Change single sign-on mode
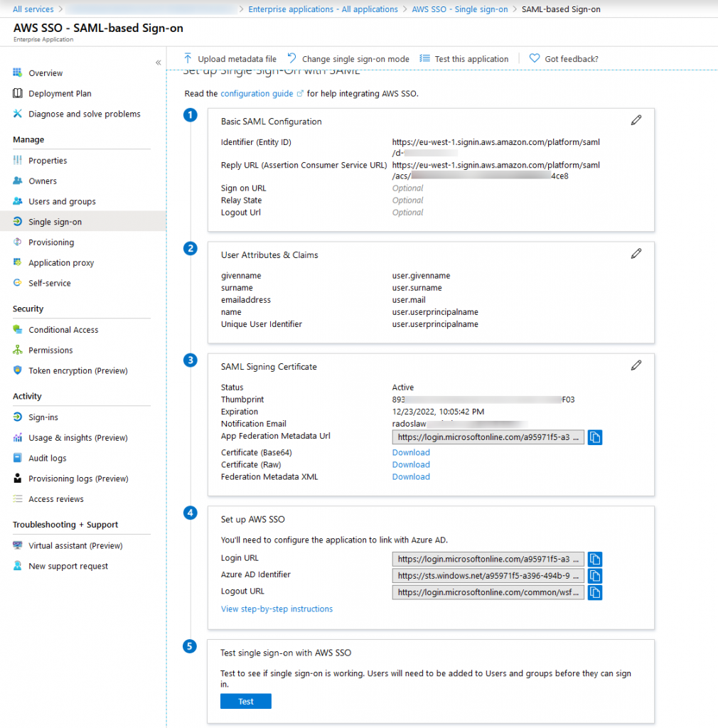Screen dimensions: 718x728 (348, 59)
